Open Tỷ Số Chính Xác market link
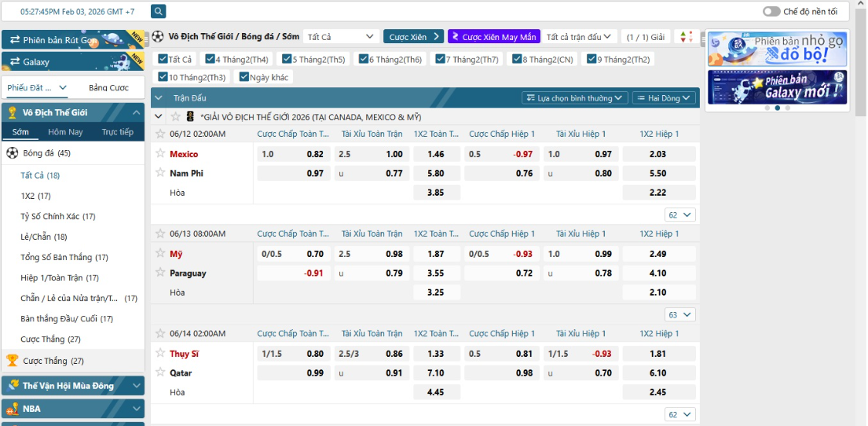This screenshot has width=868, height=426. (57, 216)
